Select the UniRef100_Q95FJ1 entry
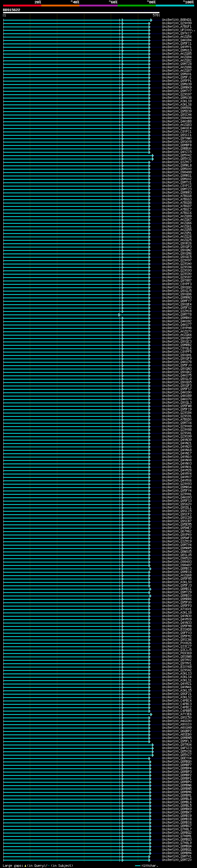197x868 pixels. pos(176,78)
